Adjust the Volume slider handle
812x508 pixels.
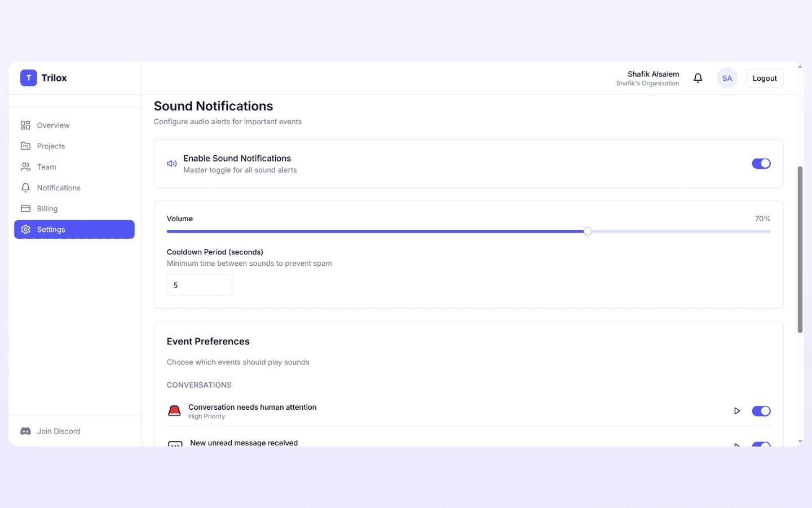[x=588, y=231]
